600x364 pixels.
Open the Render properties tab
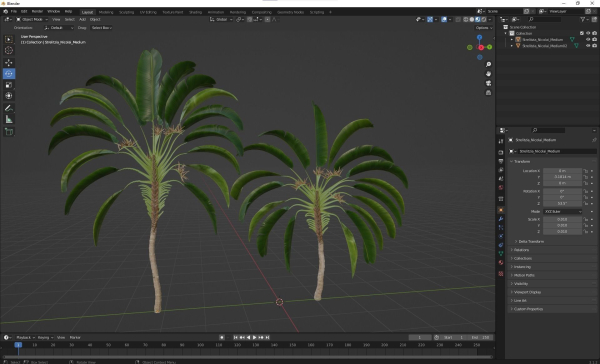501,152
